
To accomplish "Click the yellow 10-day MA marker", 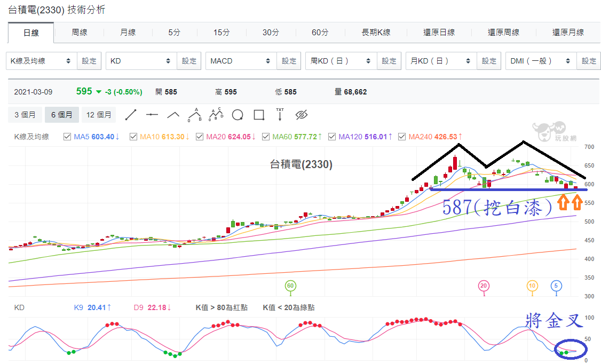I will click(x=532, y=286).
